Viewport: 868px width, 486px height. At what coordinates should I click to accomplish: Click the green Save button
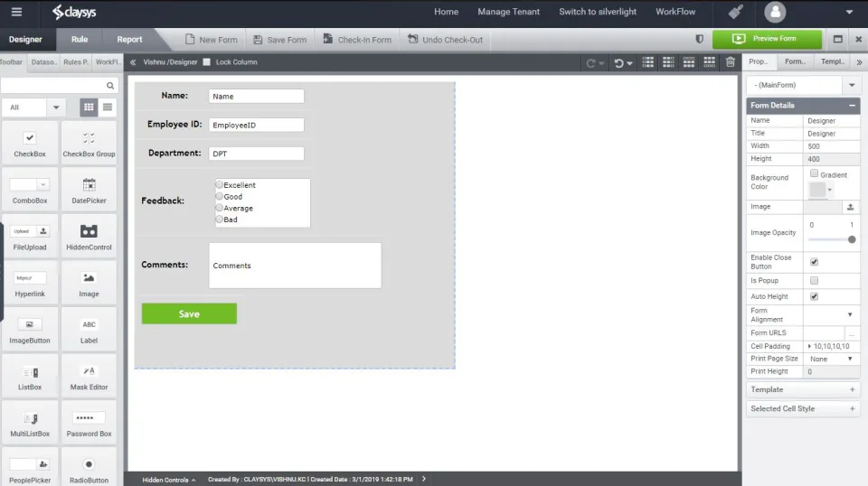[x=189, y=314]
